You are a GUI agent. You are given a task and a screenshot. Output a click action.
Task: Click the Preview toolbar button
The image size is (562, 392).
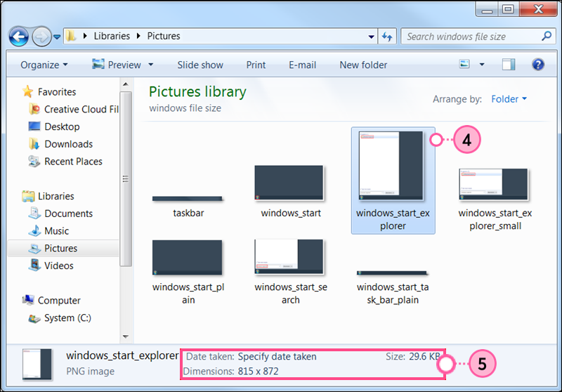(x=117, y=65)
